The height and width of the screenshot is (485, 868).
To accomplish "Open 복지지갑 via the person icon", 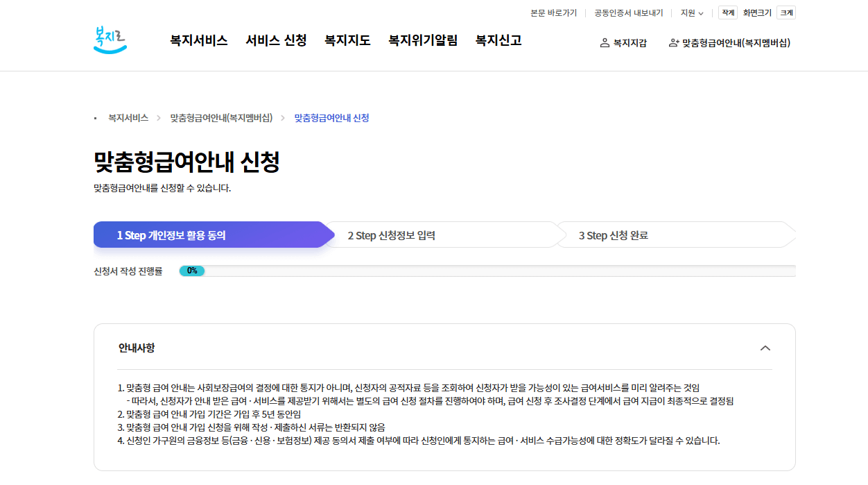I will (622, 42).
